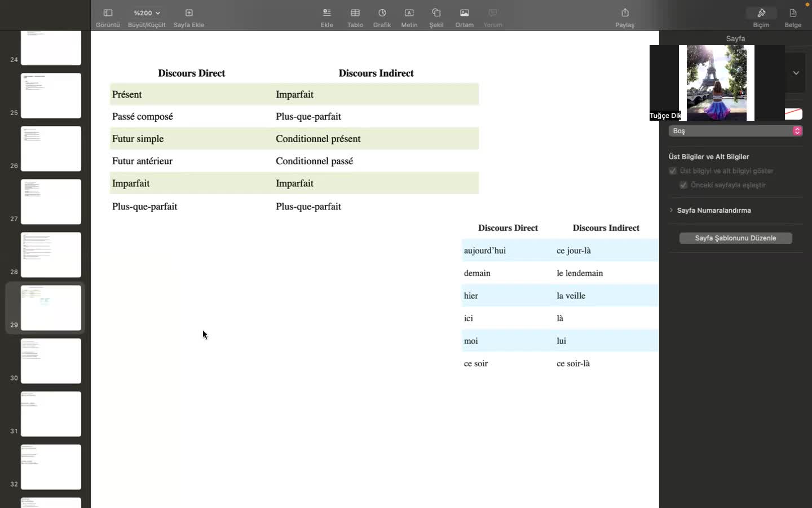
Task: Select the la veille cell
Action: coord(606,296)
